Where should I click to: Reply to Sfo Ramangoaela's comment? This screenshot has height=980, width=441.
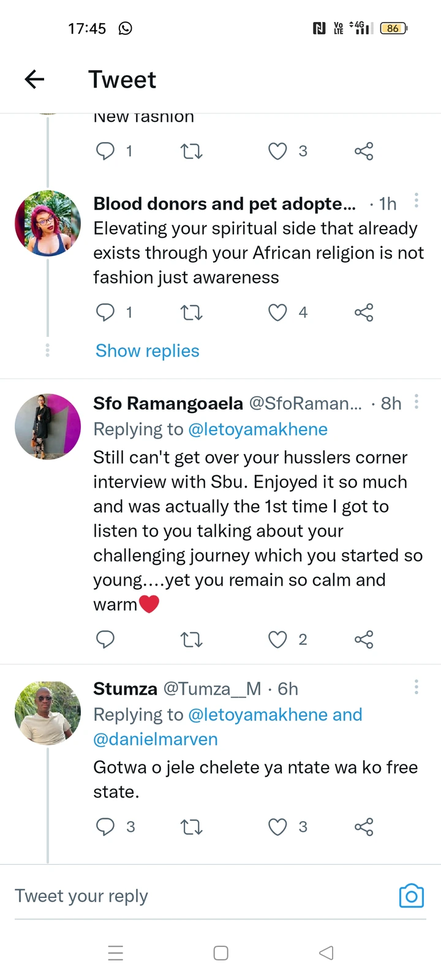point(105,639)
